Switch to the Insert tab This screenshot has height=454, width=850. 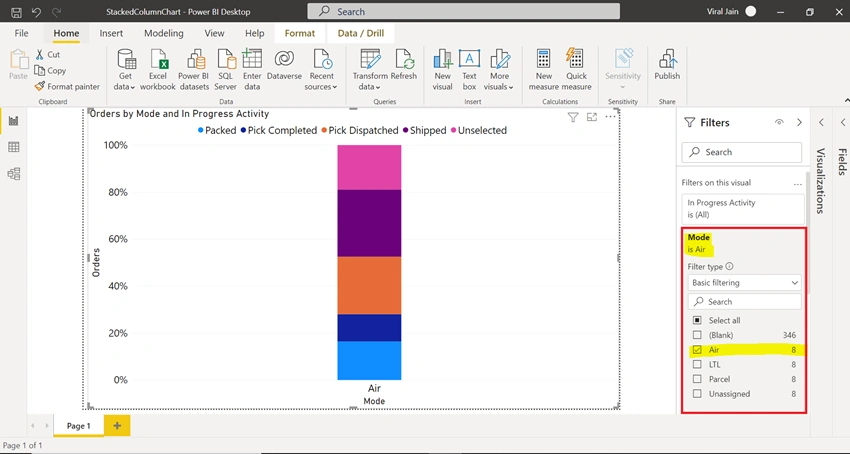click(111, 33)
